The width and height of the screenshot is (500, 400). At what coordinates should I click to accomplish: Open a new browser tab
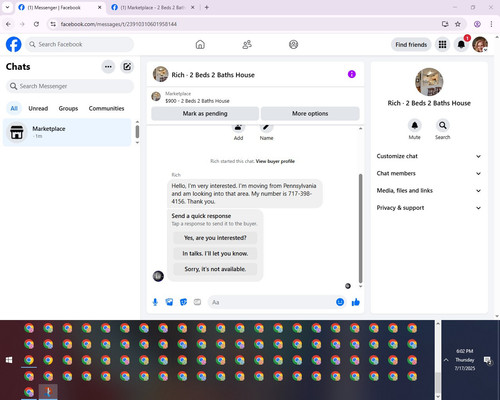click(207, 7)
